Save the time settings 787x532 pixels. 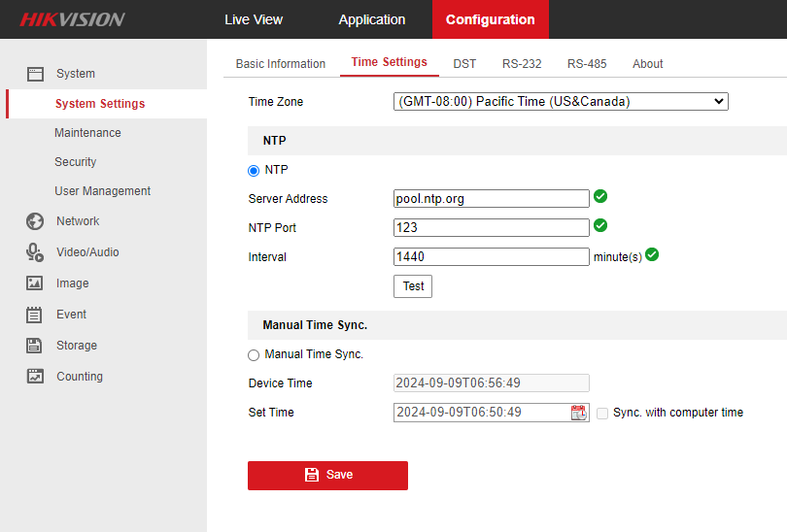click(x=327, y=475)
